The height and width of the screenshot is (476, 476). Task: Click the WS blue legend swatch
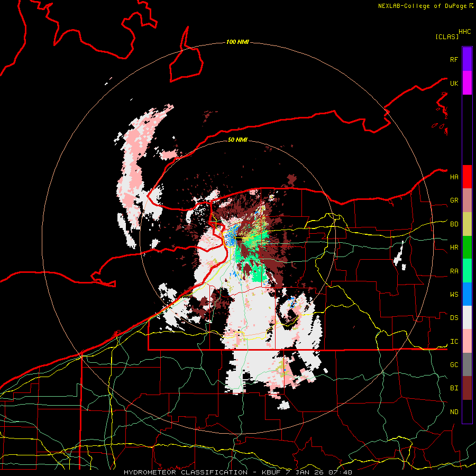pos(467,294)
